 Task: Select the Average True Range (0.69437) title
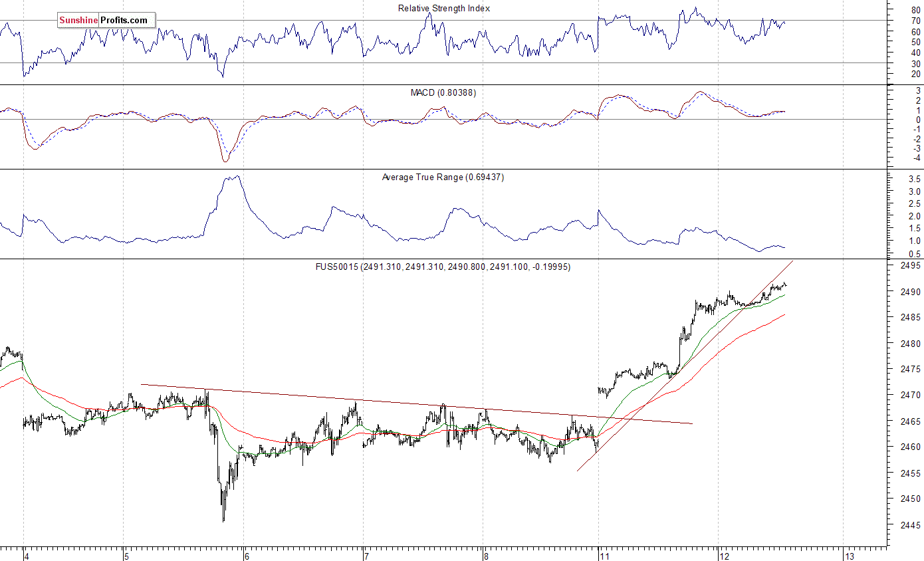[x=443, y=177]
